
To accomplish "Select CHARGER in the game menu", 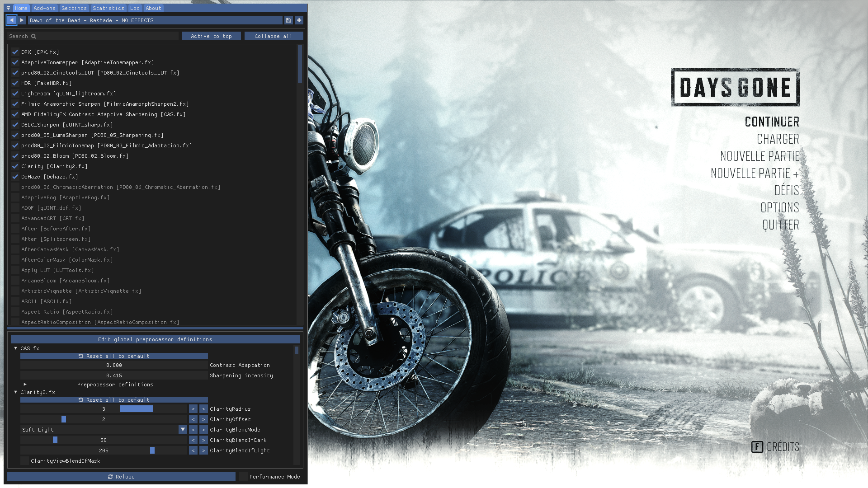I will (x=778, y=139).
